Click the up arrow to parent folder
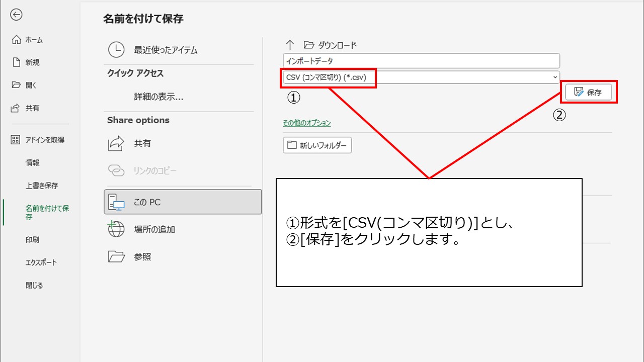The width and height of the screenshot is (644, 362). tap(290, 45)
